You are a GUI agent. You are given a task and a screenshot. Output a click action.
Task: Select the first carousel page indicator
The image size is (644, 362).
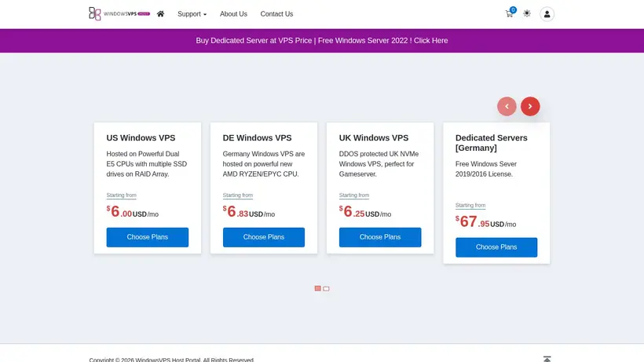(x=317, y=288)
